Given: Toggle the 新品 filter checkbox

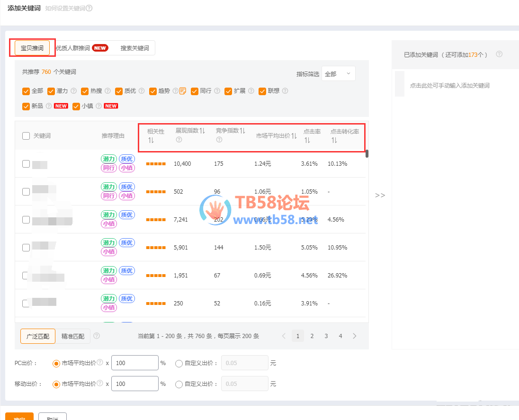Looking at the screenshot, I should pyautogui.click(x=26, y=106).
